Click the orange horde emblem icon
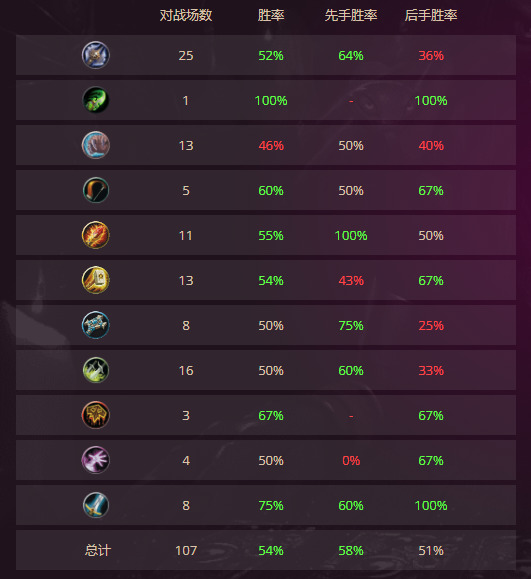 (x=96, y=415)
